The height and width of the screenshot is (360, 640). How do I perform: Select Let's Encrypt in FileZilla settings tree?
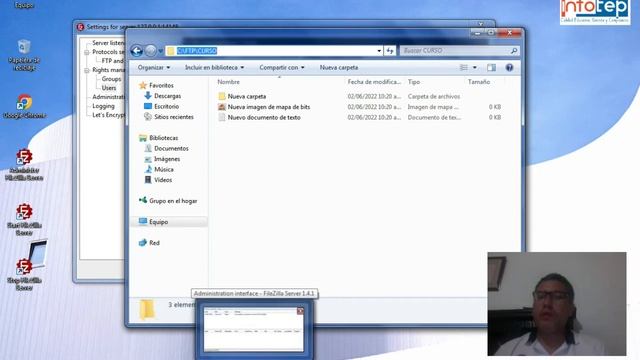108,115
